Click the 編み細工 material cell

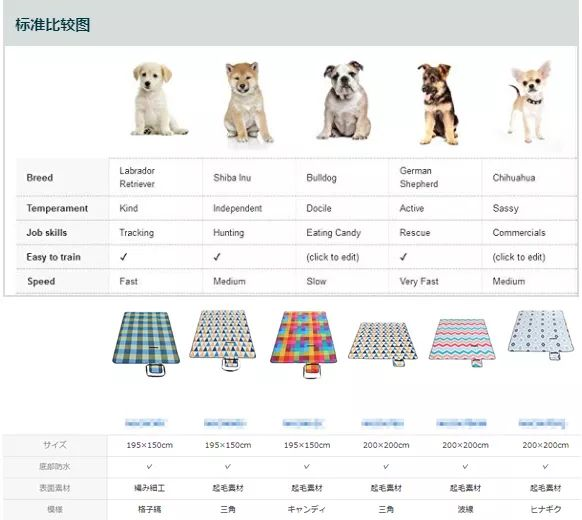coord(149,488)
